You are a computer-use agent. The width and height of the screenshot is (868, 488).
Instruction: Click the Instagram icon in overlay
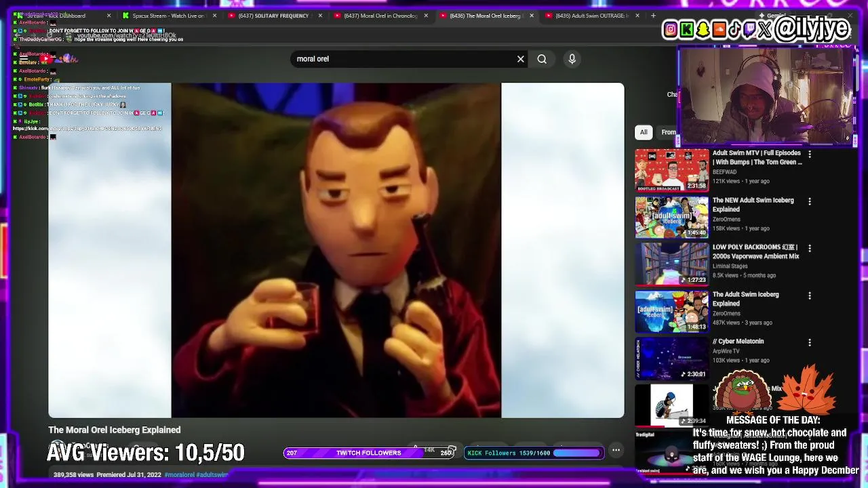(x=671, y=29)
